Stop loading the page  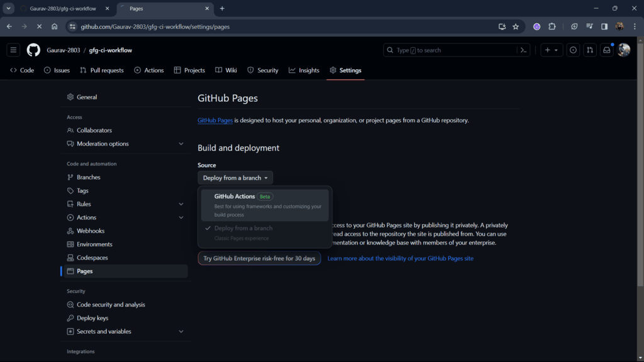pos(40,26)
